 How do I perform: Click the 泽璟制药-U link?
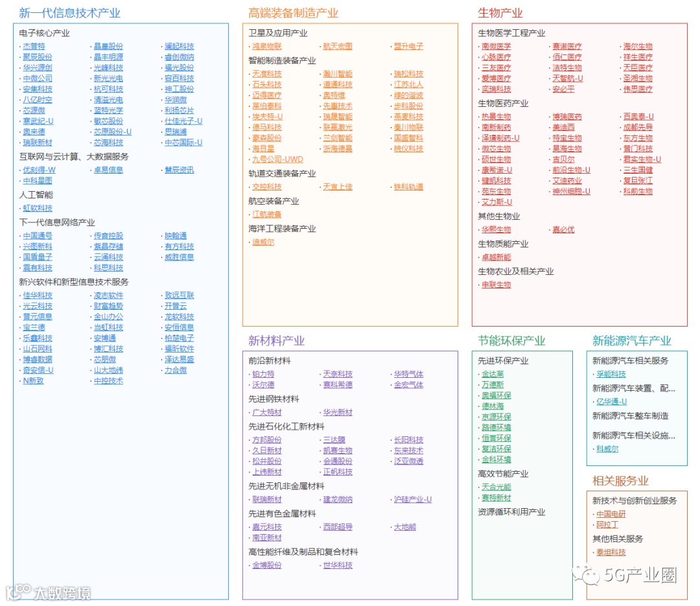click(x=500, y=139)
